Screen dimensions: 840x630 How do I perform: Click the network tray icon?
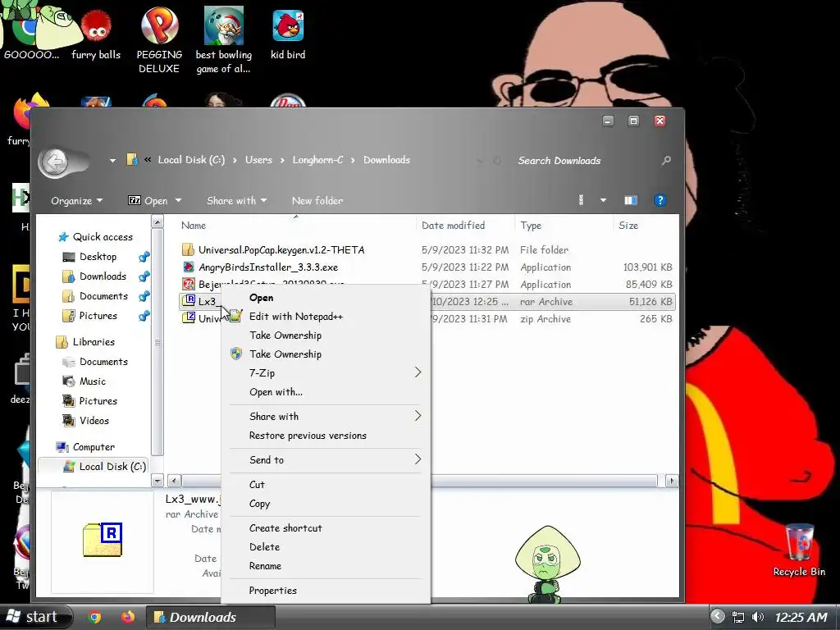738,617
